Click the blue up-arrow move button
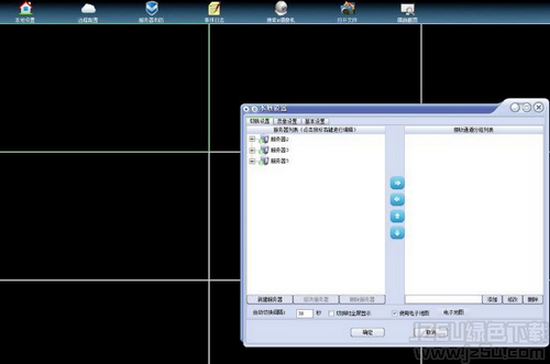550x364 pixels. click(x=397, y=216)
